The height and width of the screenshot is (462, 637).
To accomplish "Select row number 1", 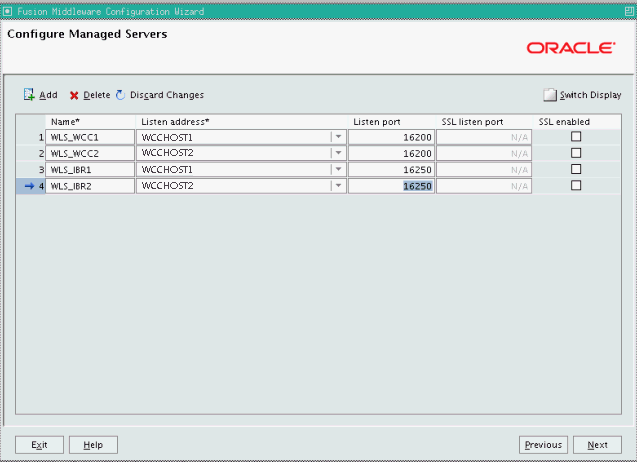I will click(x=31, y=137).
